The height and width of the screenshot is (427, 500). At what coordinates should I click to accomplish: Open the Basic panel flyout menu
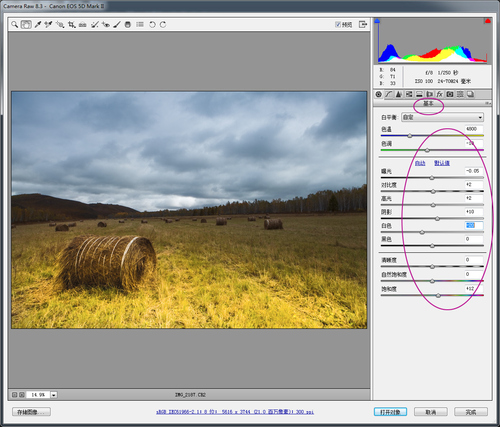(488, 104)
